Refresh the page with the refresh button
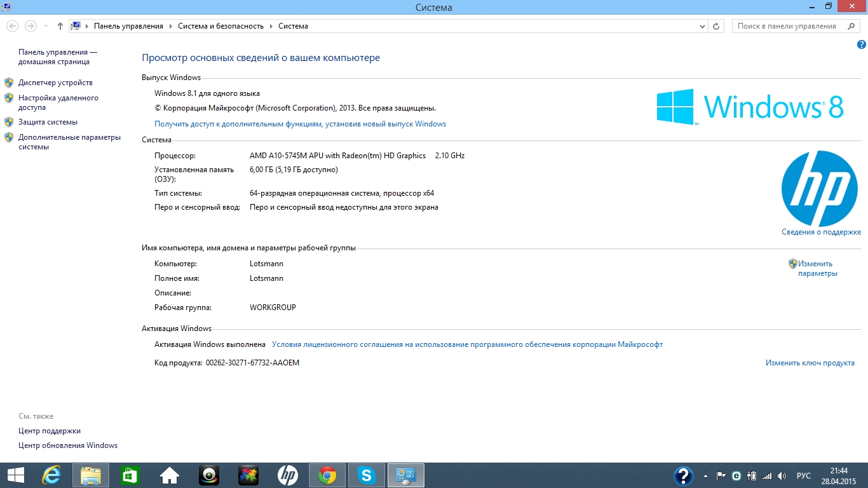Image resolution: width=868 pixels, height=488 pixels. click(x=717, y=26)
